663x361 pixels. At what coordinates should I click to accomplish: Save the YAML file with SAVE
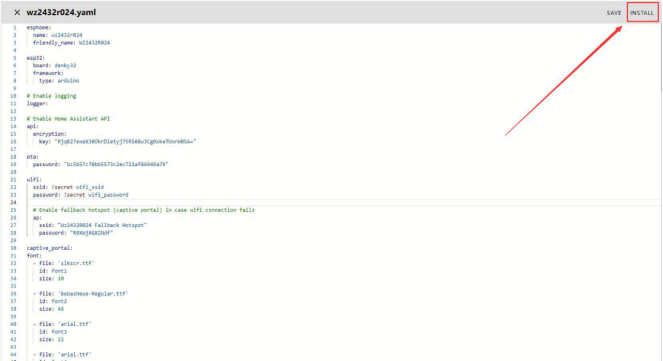pos(614,13)
